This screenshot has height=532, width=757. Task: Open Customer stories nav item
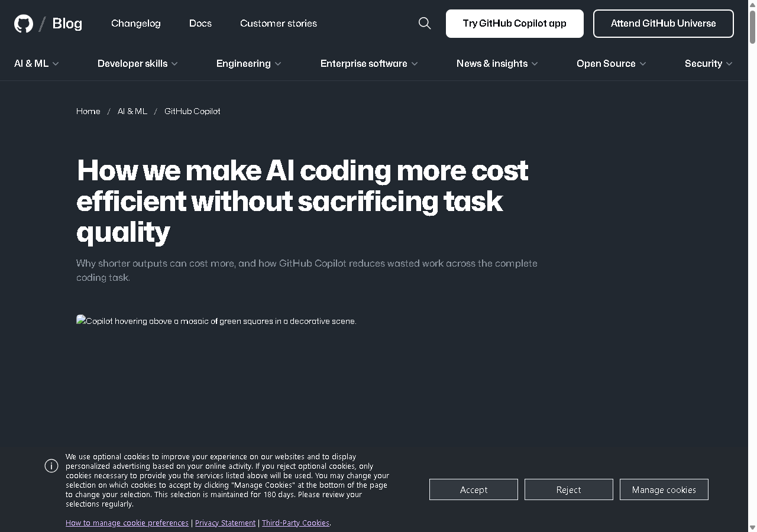click(279, 23)
